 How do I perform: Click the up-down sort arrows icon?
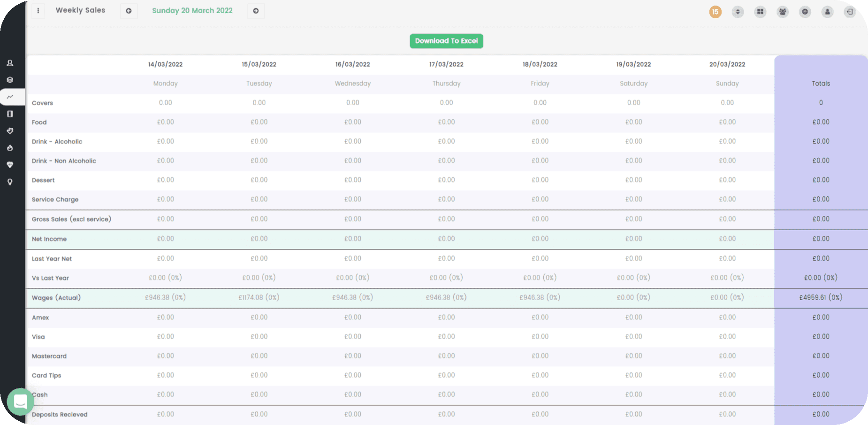click(x=738, y=12)
